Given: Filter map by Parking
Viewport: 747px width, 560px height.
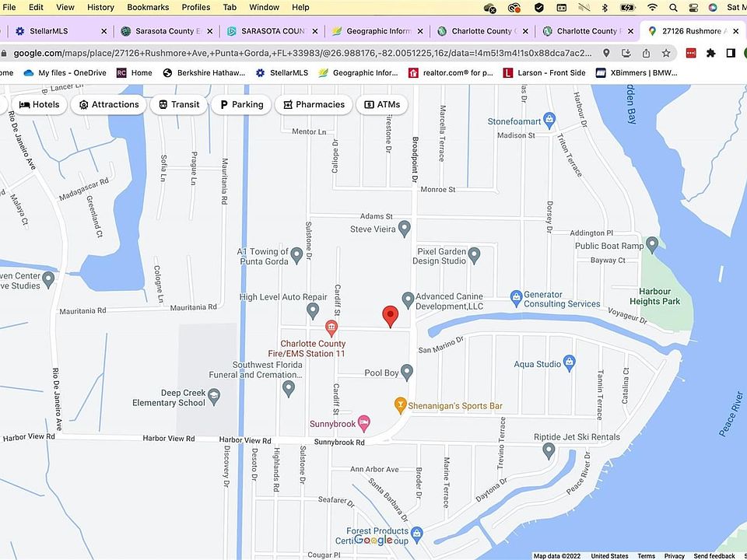Looking at the screenshot, I should tap(241, 105).
